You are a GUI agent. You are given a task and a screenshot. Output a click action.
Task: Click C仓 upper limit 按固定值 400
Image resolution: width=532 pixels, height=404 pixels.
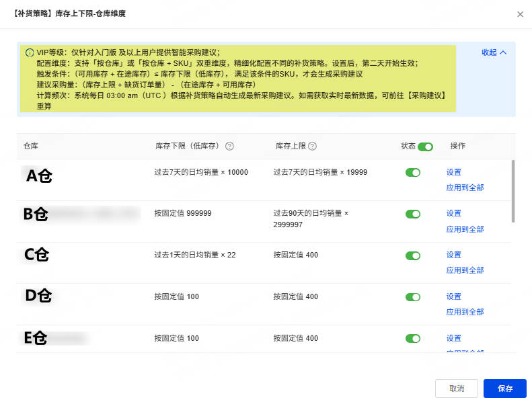(x=296, y=255)
